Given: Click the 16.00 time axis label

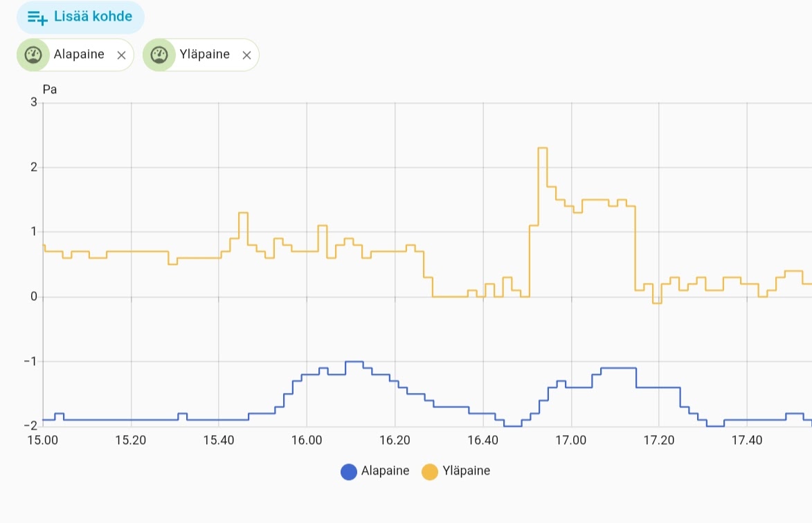Looking at the screenshot, I should pos(307,440).
